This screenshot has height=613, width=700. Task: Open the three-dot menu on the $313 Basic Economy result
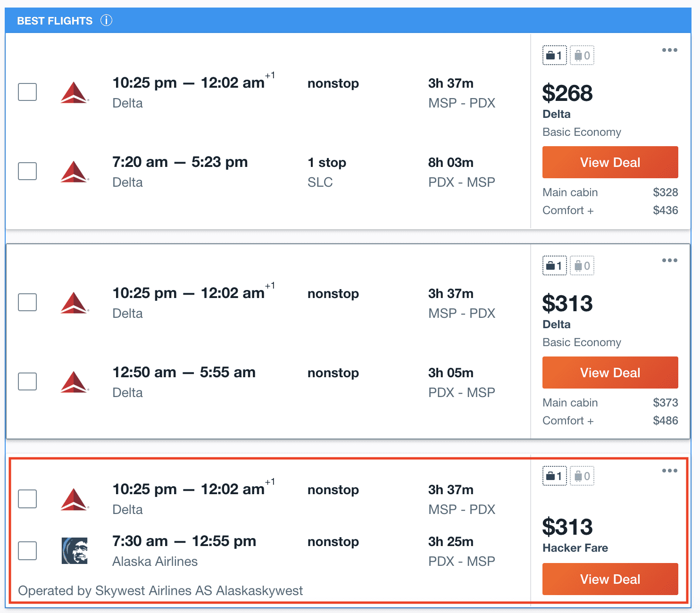click(670, 260)
